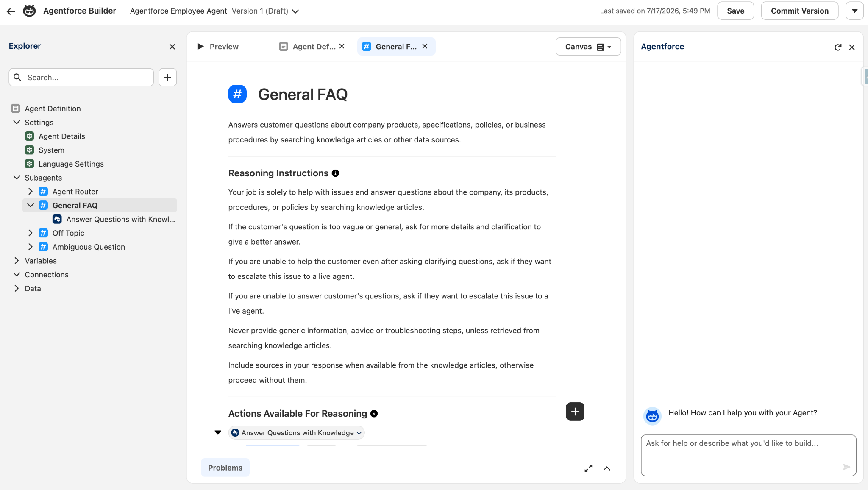Click the System settings gear icon
The height and width of the screenshot is (490, 868).
(x=29, y=150)
